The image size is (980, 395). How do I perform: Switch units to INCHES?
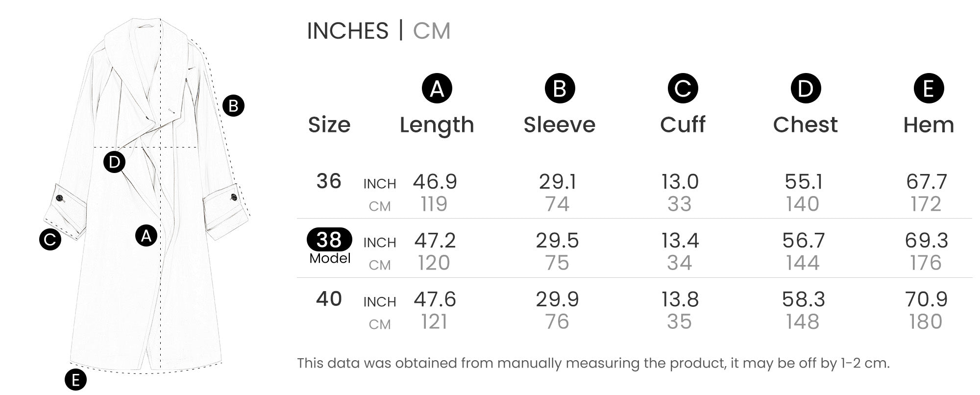click(347, 31)
